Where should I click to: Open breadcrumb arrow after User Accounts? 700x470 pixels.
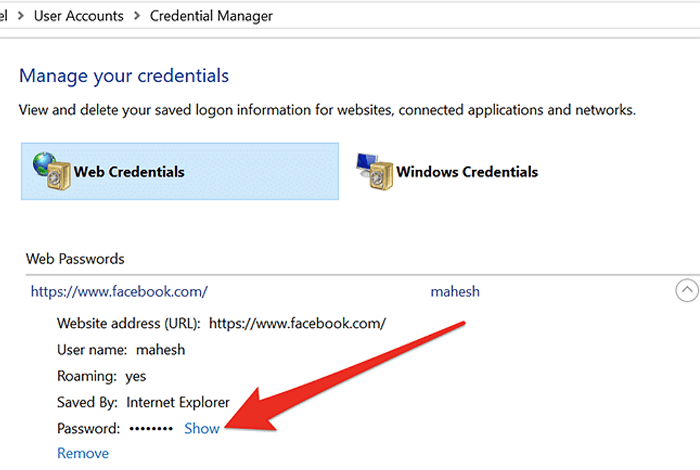click(137, 16)
